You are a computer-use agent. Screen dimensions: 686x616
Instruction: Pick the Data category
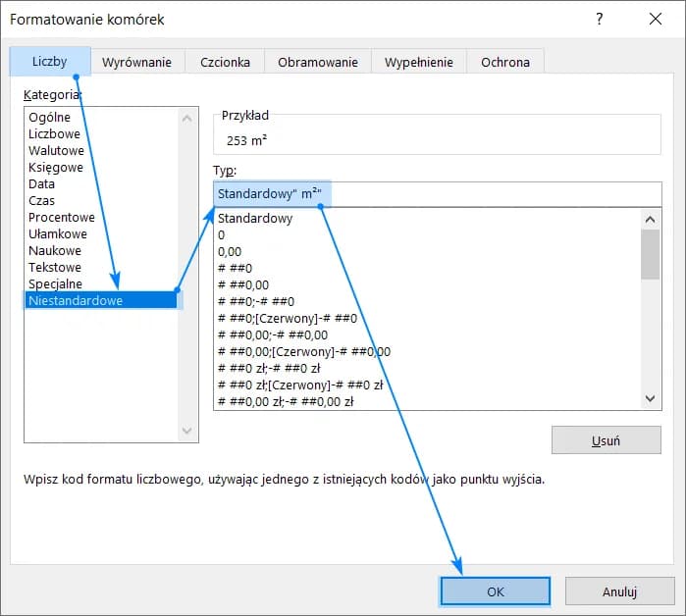coord(42,184)
